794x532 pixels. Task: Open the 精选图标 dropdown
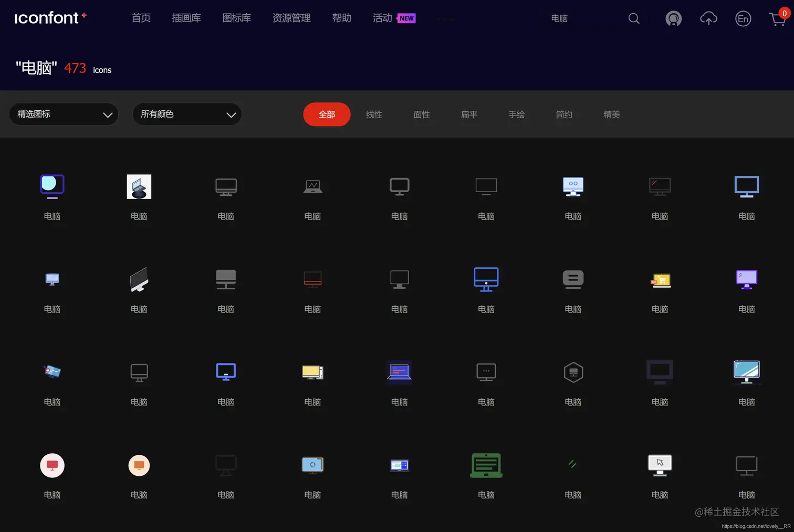[64, 114]
